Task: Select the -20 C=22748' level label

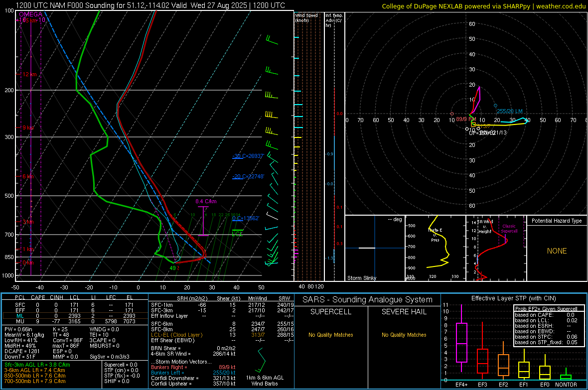Action: (248, 176)
